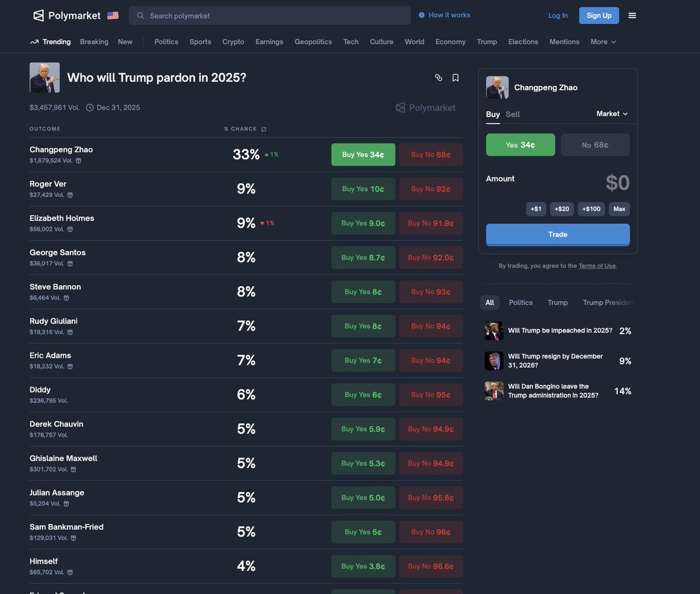The image size is (700, 594).
Task: Click the $0 amount input
Action: pyautogui.click(x=617, y=183)
